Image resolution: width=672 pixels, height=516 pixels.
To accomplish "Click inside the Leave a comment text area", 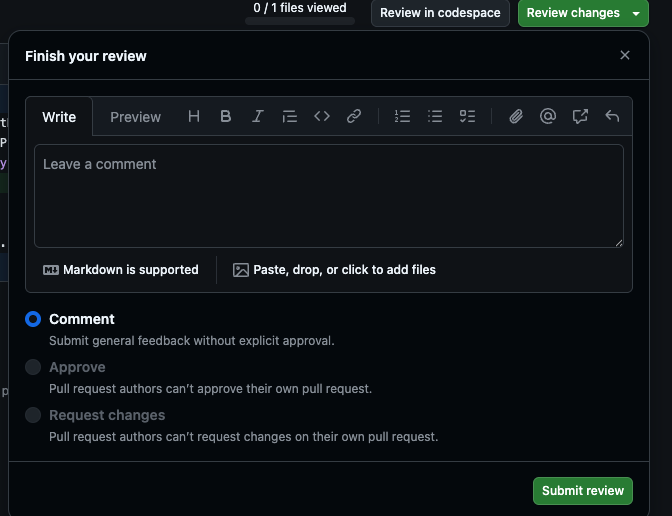I will pyautogui.click(x=329, y=196).
